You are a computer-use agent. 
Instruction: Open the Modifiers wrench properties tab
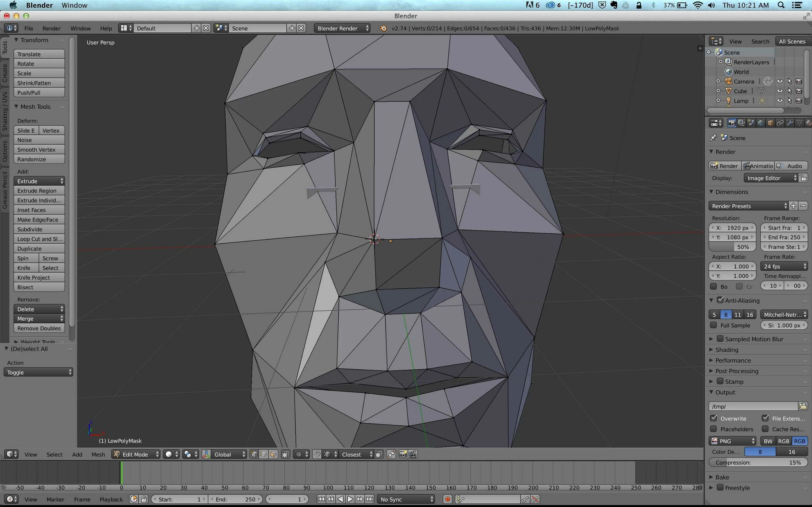click(790, 123)
